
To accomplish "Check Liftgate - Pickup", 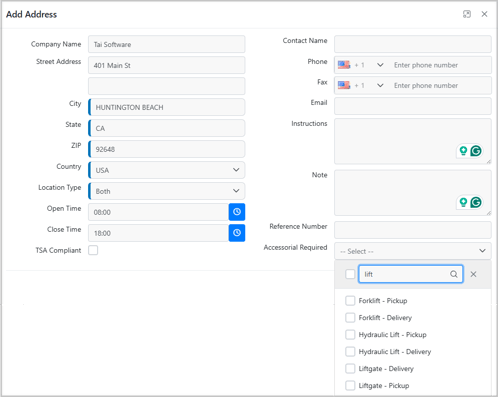I will tap(350, 386).
